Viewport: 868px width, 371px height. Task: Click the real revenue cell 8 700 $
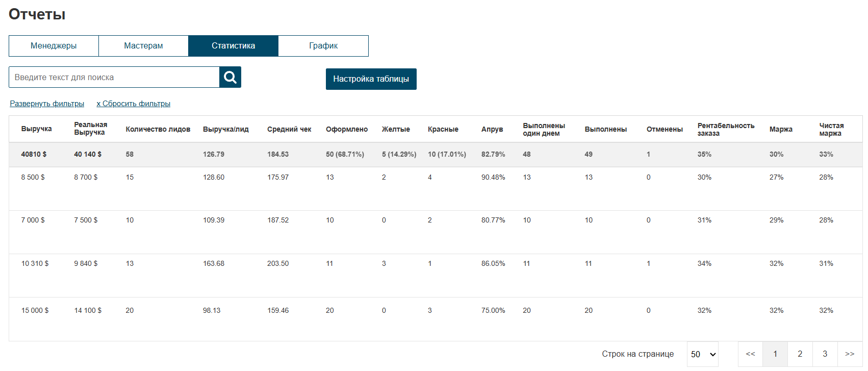point(86,177)
